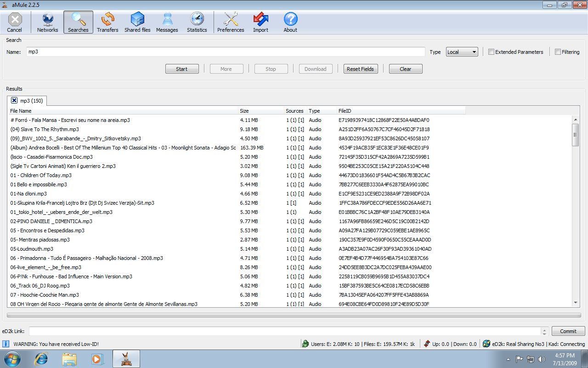Viewport: 588px width, 368px height.
Task: Click the Stop button
Action: click(271, 69)
